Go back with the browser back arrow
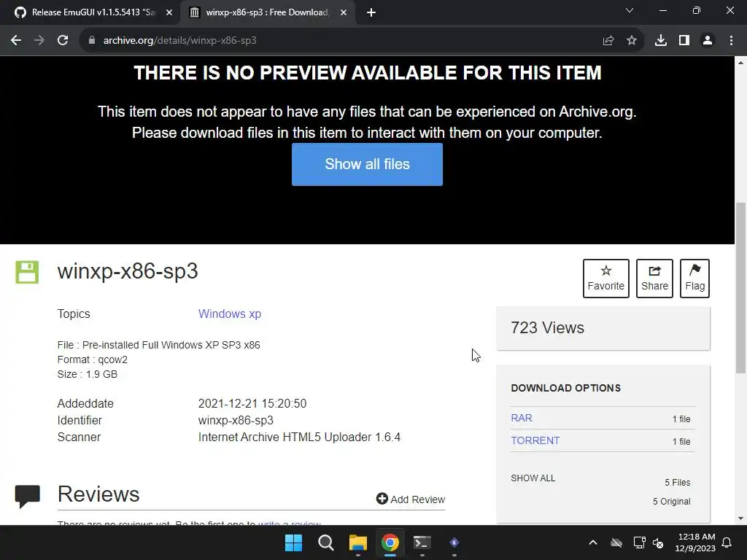The height and width of the screenshot is (560, 747). click(x=16, y=41)
